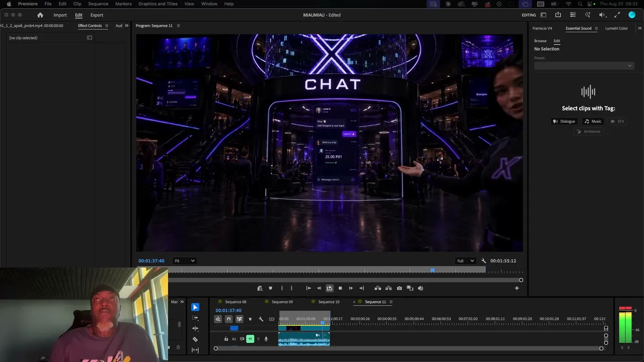Image resolution: width=644 pixels, height=362 pixels.
Task: Show hidden tabs in the right panel group
Action: coord(639,28)
